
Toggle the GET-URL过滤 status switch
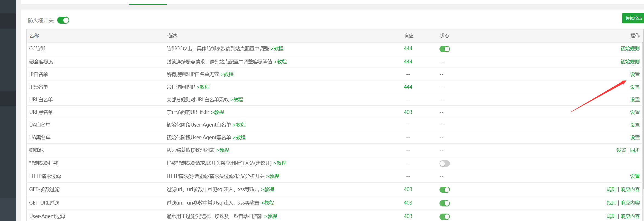(444, 203)
